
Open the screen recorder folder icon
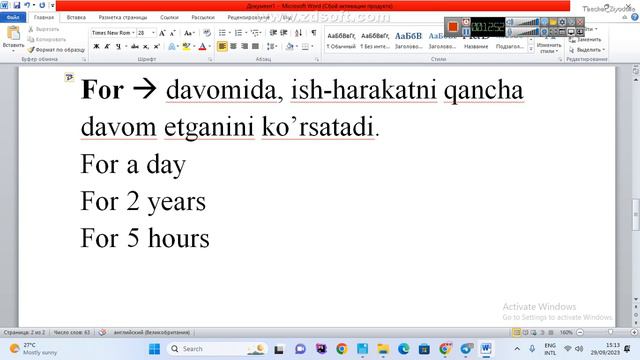[553, 22]
